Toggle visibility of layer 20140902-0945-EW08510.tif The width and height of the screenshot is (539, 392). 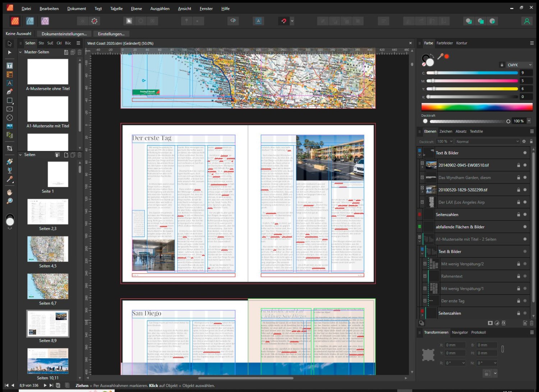click(524, 165)
